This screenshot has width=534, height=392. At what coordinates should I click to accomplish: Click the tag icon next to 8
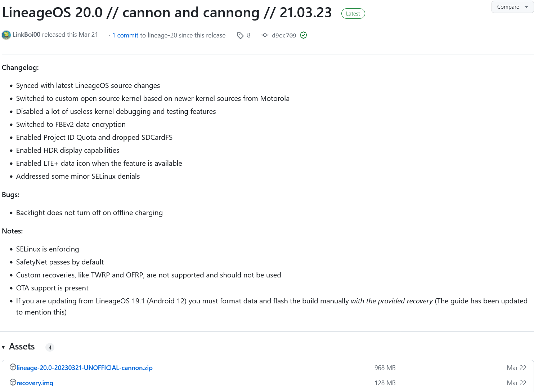240,35
